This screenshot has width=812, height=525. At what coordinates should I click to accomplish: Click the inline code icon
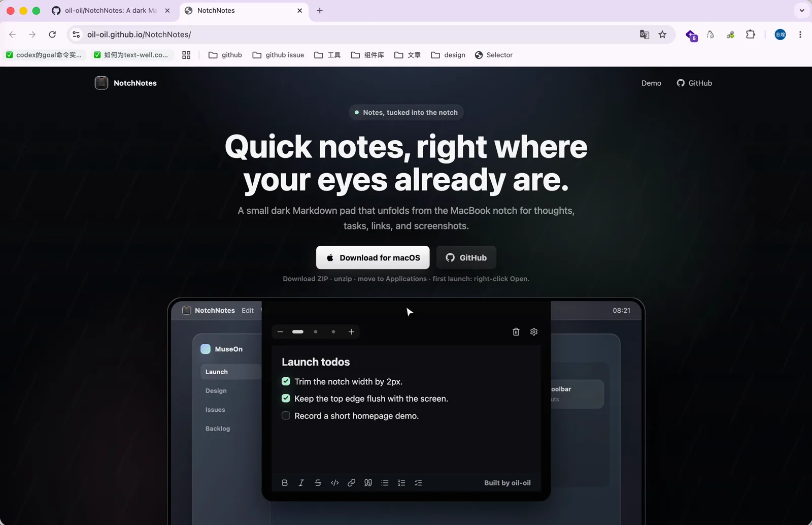point(335,483)
